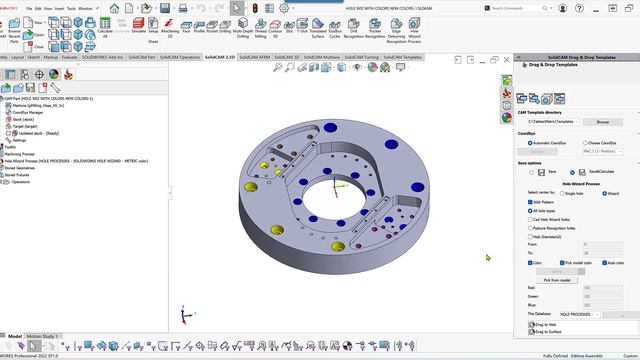The image size is (640, 360).
Task: Open Browse Recent Parts icon
Action: [x=14, y=30]
